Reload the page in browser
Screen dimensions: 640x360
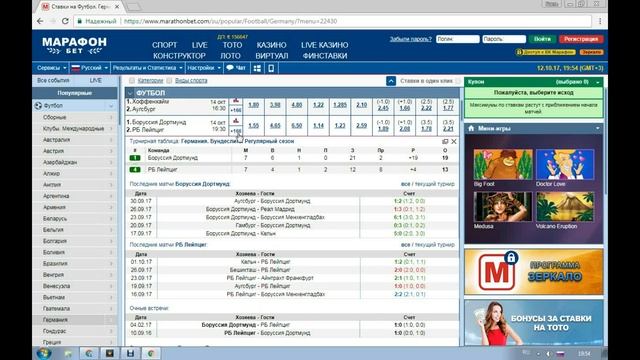65,21
